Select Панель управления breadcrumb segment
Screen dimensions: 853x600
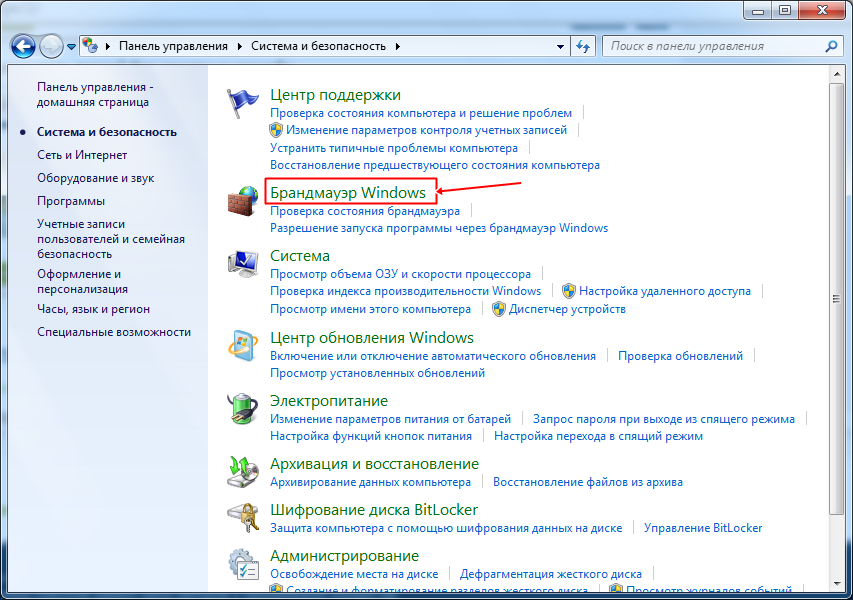pyautogui.click(x=174, y=46)
